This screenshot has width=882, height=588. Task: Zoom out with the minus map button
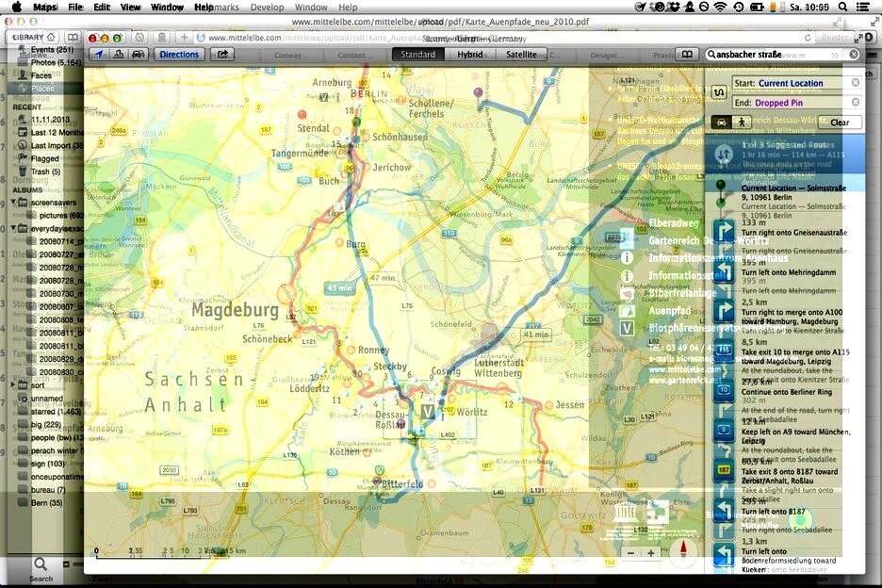click(x=630, y=553)
